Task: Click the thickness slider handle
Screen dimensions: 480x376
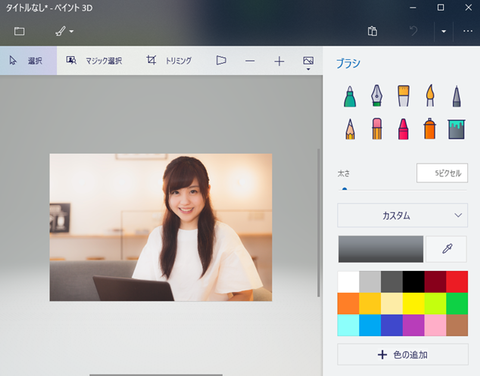Action: [345, 189]
